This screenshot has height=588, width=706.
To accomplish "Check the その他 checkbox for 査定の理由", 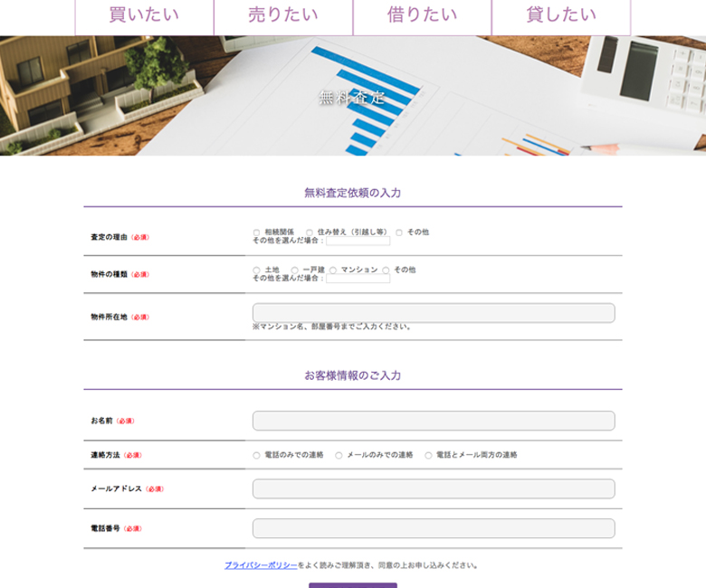I will [399, 232].
